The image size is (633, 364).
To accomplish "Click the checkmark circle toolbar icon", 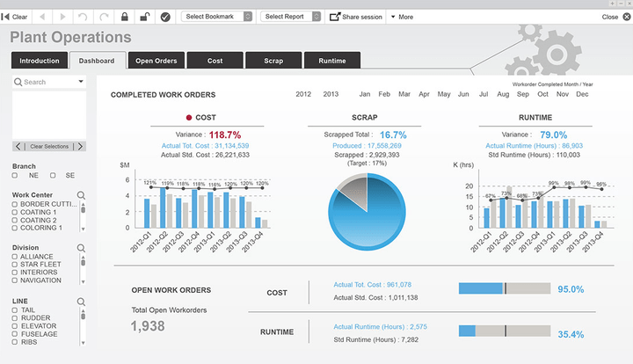I will coord(165,17).
